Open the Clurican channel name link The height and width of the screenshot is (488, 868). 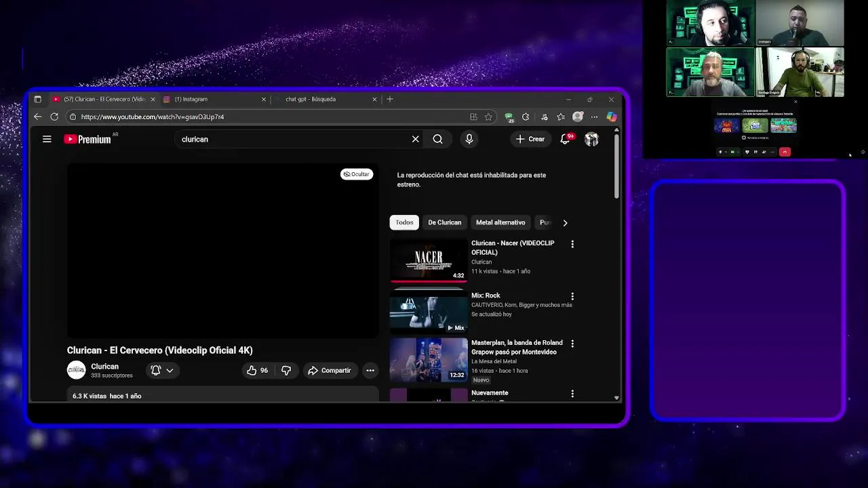(104, 366)
